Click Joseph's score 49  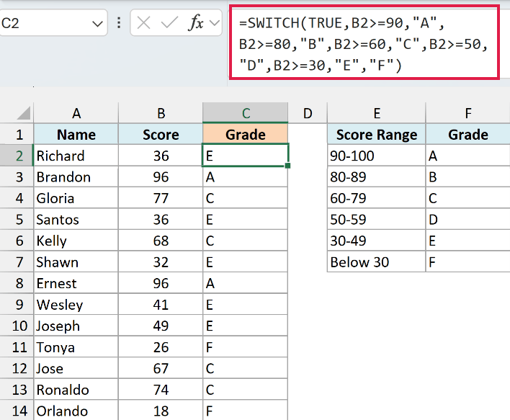pyautogui.click(x=161, y=326)
